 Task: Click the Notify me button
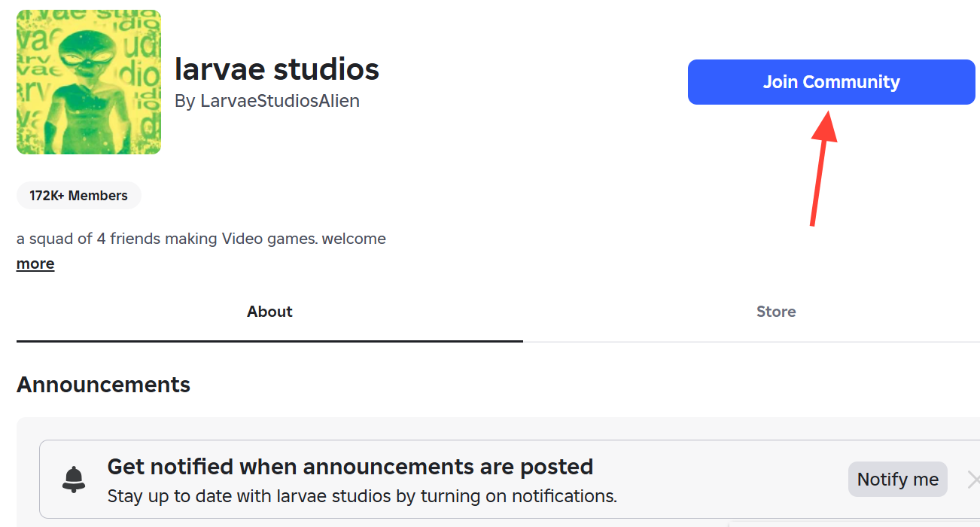point(897,480)
